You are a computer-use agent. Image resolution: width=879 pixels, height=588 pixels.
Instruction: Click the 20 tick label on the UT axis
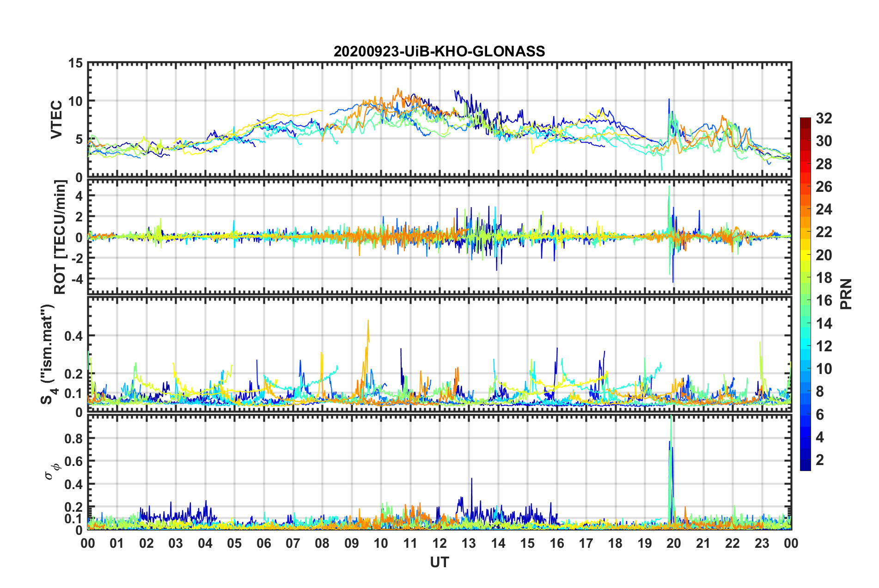[674, 544]
